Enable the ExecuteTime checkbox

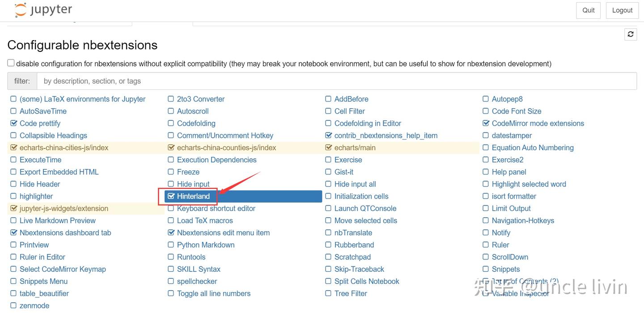tap(13, 160)
